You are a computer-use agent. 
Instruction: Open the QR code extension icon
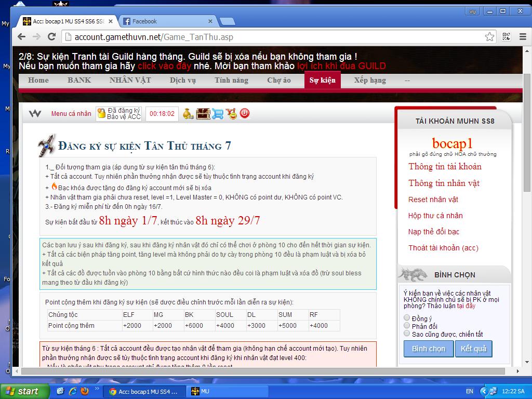tap(506, 37)
